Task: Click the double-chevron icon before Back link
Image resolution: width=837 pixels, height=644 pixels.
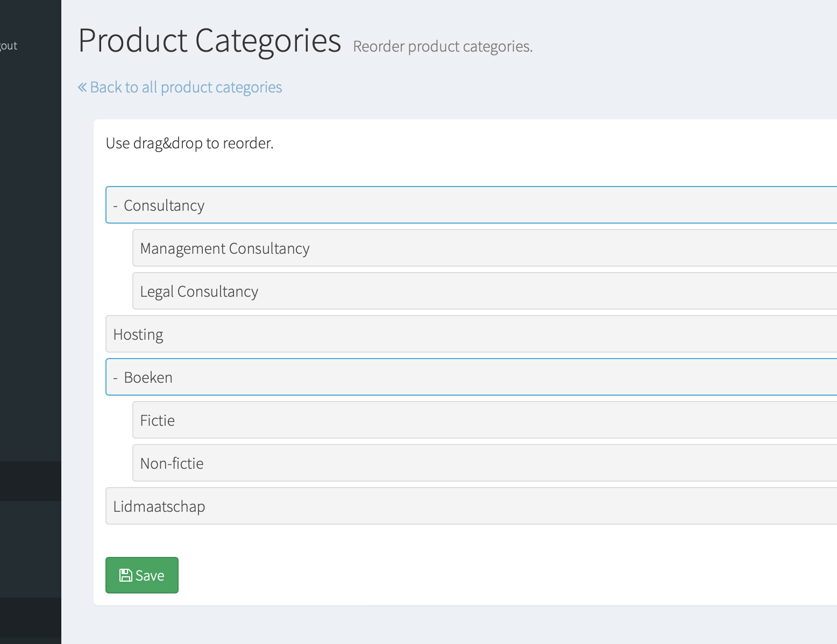Action: 82,87
